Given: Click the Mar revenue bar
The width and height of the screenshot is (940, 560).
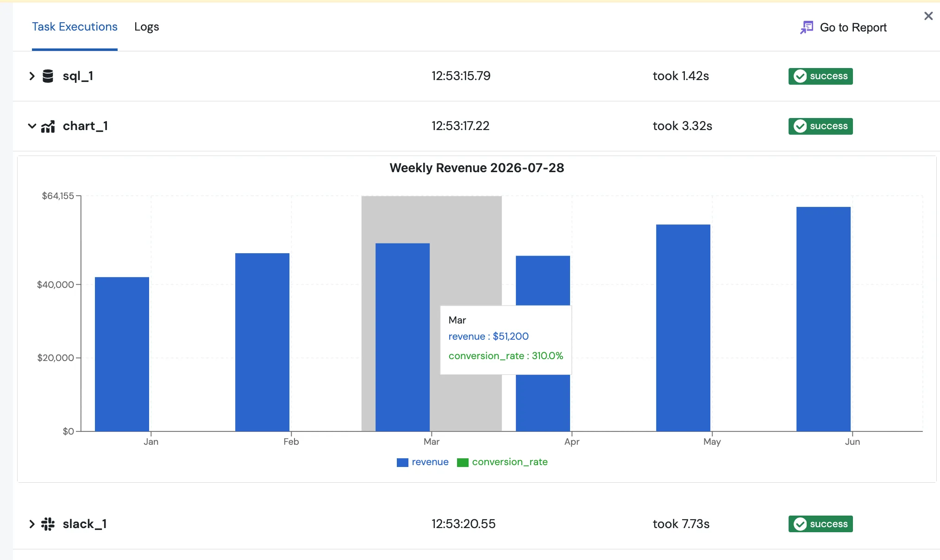Looking at the screenshot, I should (x=402, y=337).
